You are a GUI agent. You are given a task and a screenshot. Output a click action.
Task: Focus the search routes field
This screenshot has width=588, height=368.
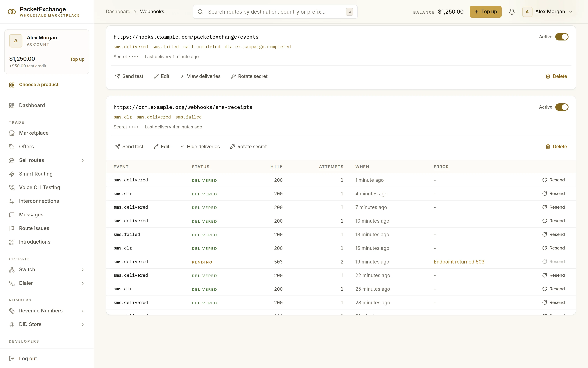pyautogui.click(x=275, y=12)
